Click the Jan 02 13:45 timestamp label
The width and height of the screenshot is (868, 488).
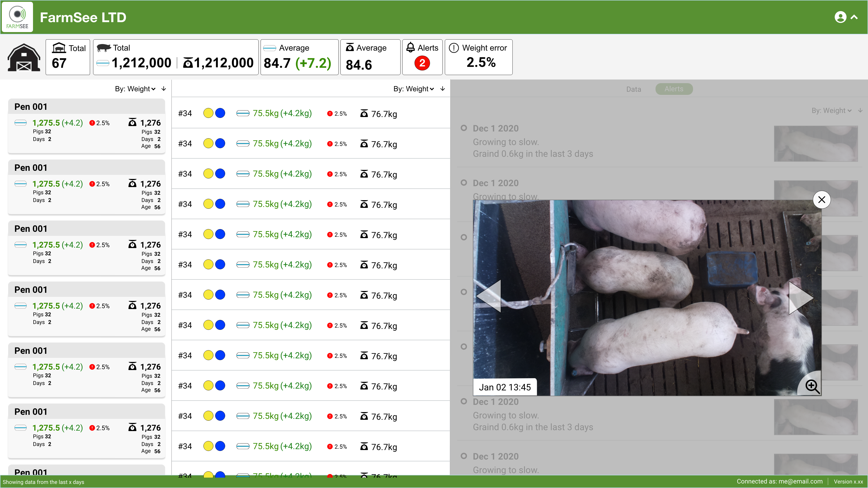[x=505, y=387]
